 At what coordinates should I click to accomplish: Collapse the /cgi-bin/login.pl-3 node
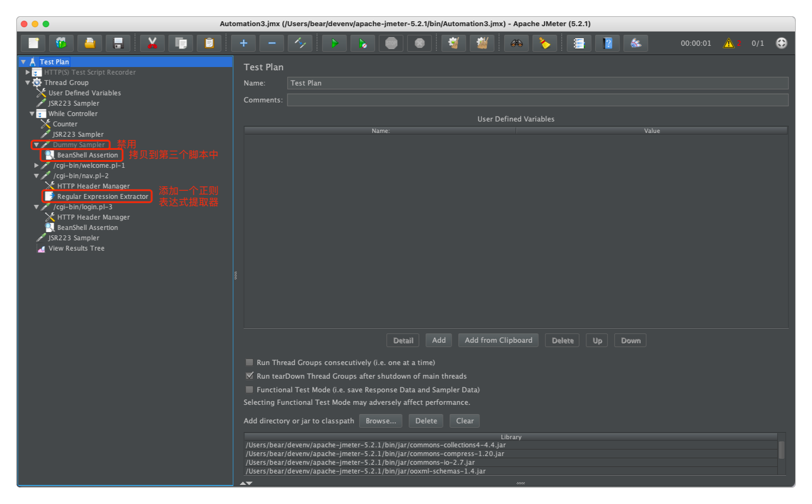[x=37, y=207]
